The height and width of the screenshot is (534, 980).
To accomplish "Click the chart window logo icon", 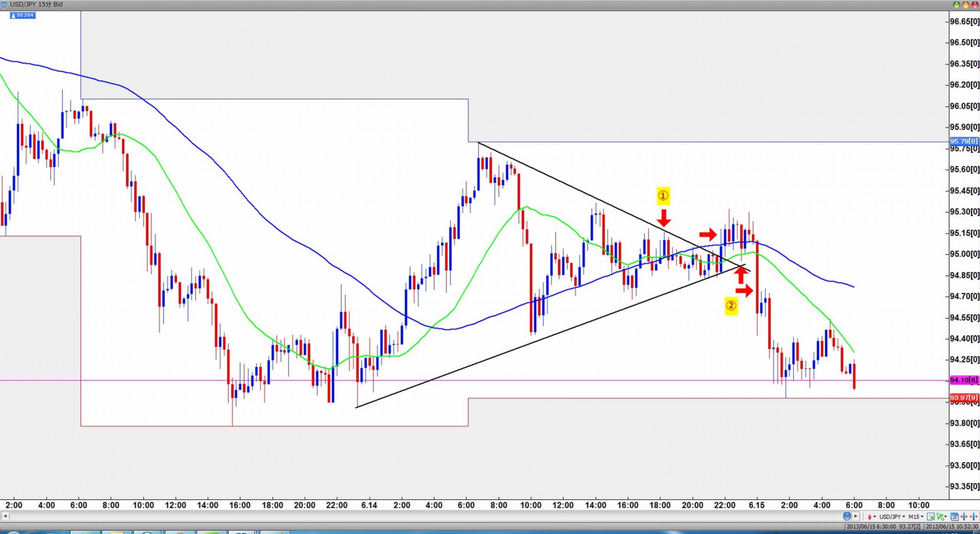I will 5,5.
